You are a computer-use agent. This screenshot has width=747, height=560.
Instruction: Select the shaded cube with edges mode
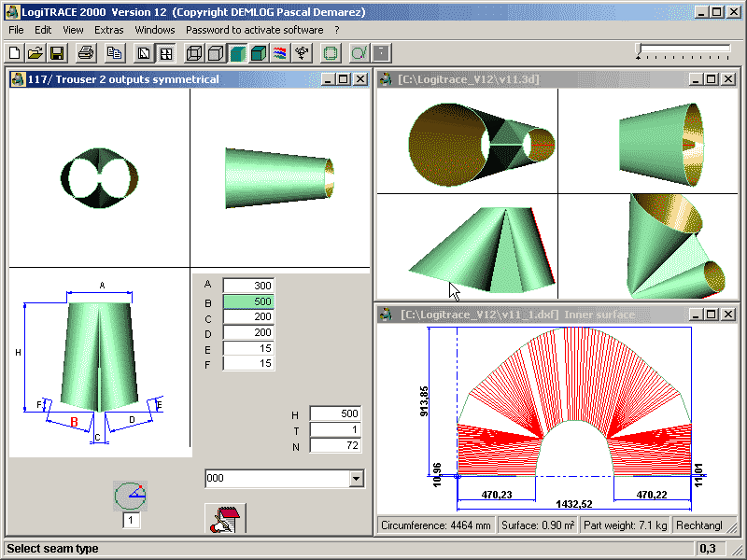(x=259, y=53)
